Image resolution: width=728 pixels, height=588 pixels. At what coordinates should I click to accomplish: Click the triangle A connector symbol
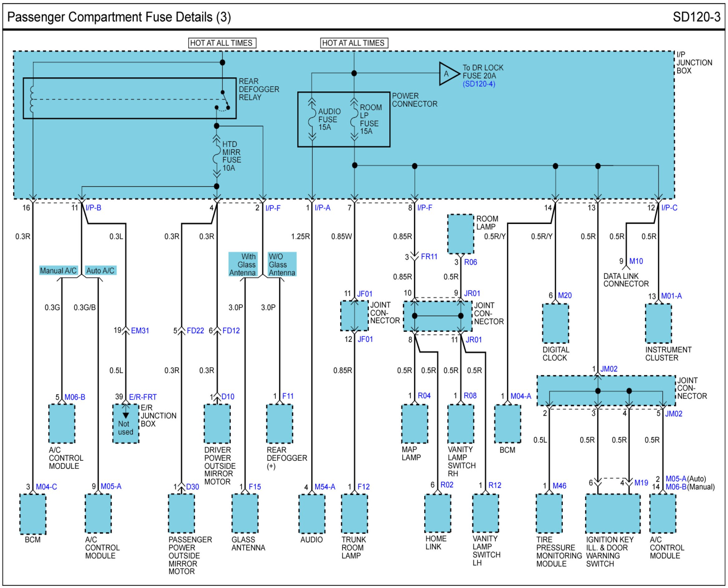pos(447,74)
